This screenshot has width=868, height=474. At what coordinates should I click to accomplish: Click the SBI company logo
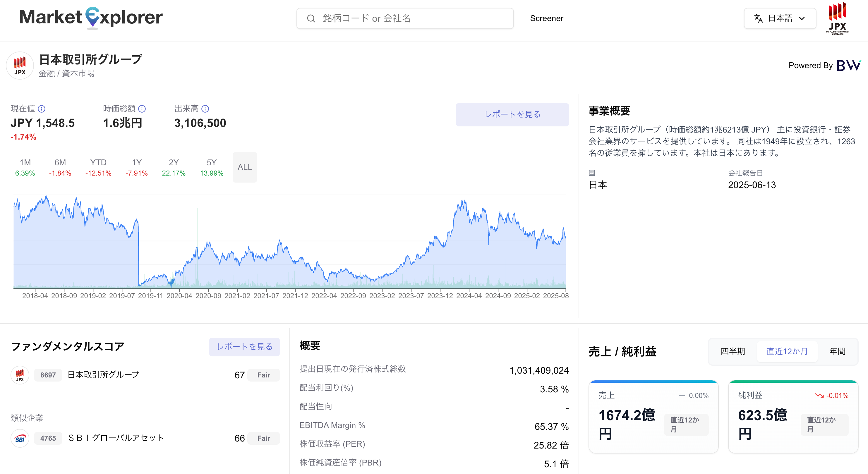pyautogui.click(x=20, y=438)
